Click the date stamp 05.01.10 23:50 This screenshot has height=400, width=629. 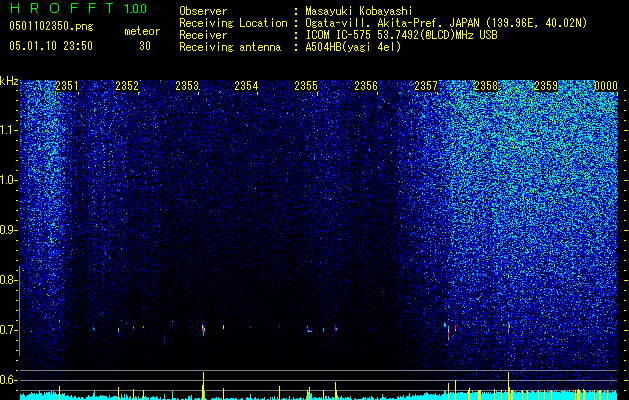(51, 46)
